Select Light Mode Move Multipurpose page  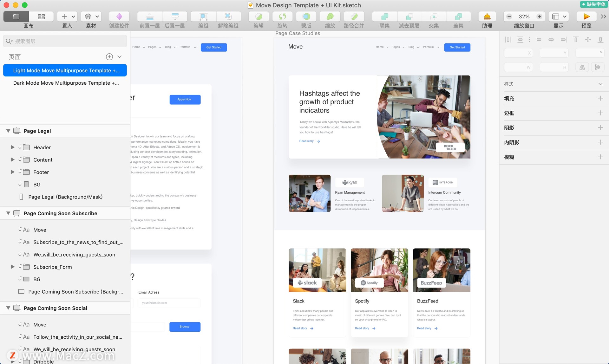point(66,70)
